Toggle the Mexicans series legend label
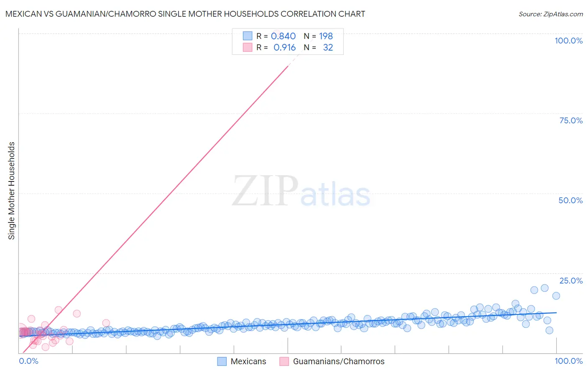Viewport: 588px width, 373px height. tap(248, 361)
